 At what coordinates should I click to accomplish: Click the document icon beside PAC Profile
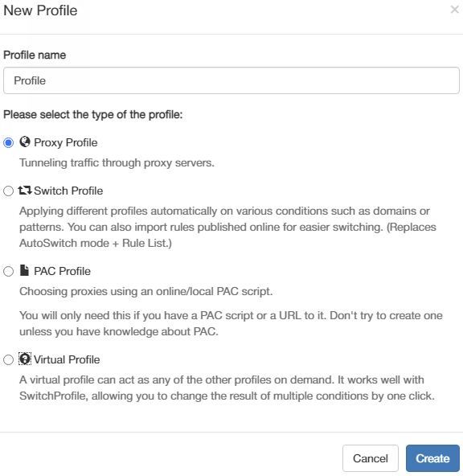24,270
